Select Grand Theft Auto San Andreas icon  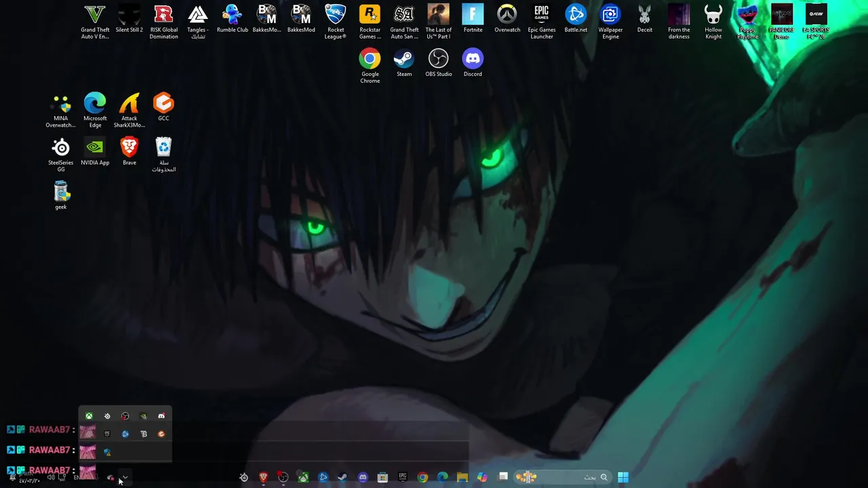pyautogui.click(x=404, y=22)
